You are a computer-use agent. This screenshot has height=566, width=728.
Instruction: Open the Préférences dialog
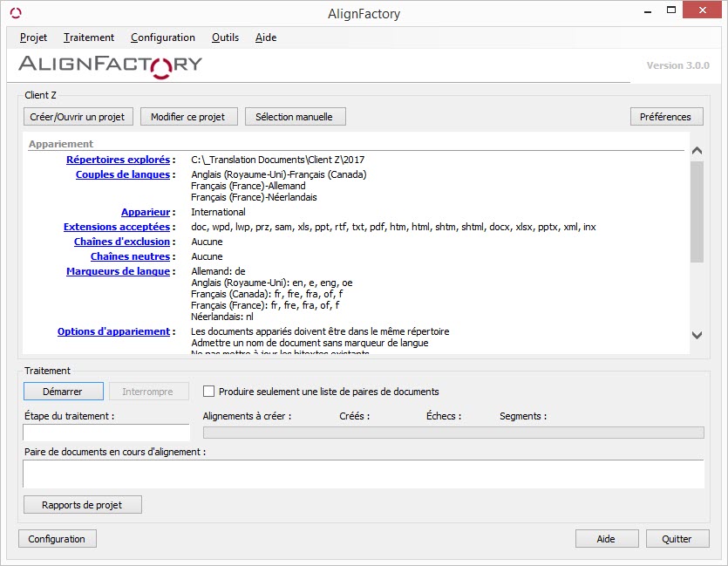[x=665, y=116]
